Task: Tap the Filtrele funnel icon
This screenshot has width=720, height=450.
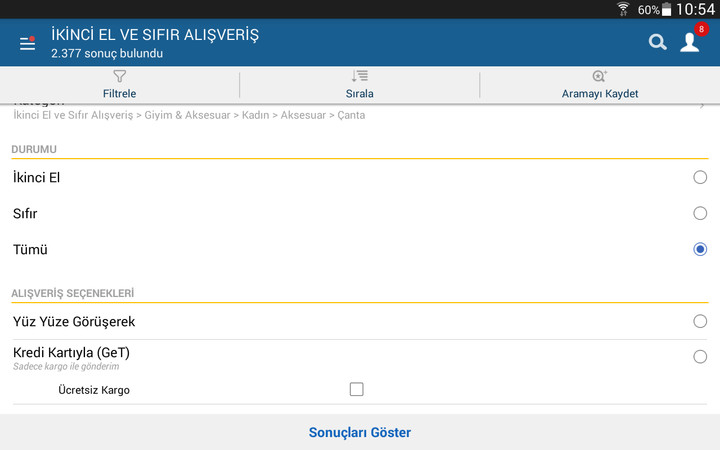Action: point(120,76)
